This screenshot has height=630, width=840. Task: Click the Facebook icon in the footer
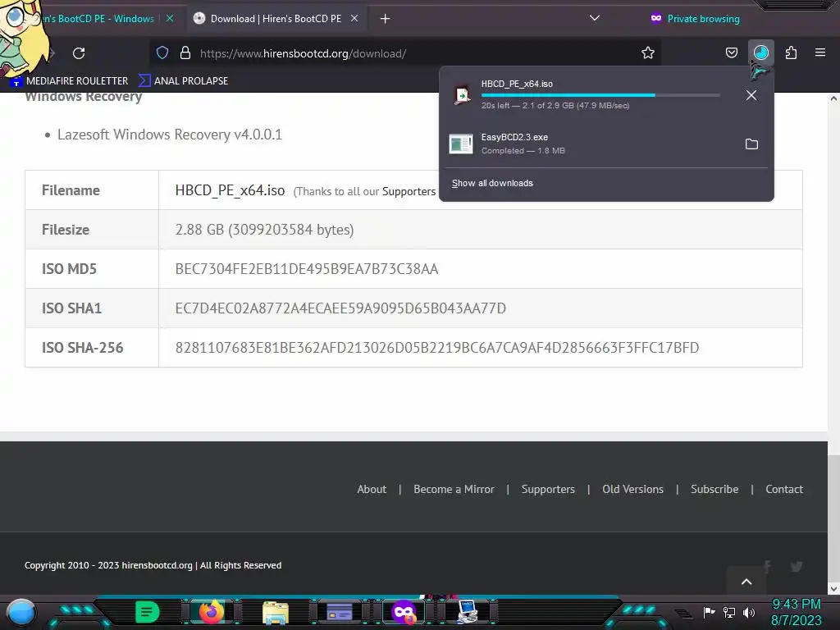(x=768, y=566)
